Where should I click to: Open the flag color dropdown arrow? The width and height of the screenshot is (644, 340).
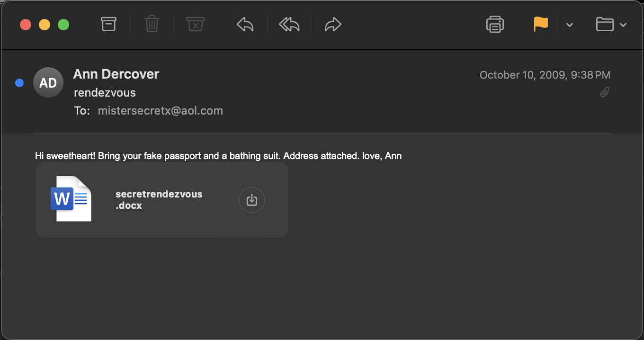[570, 25]
